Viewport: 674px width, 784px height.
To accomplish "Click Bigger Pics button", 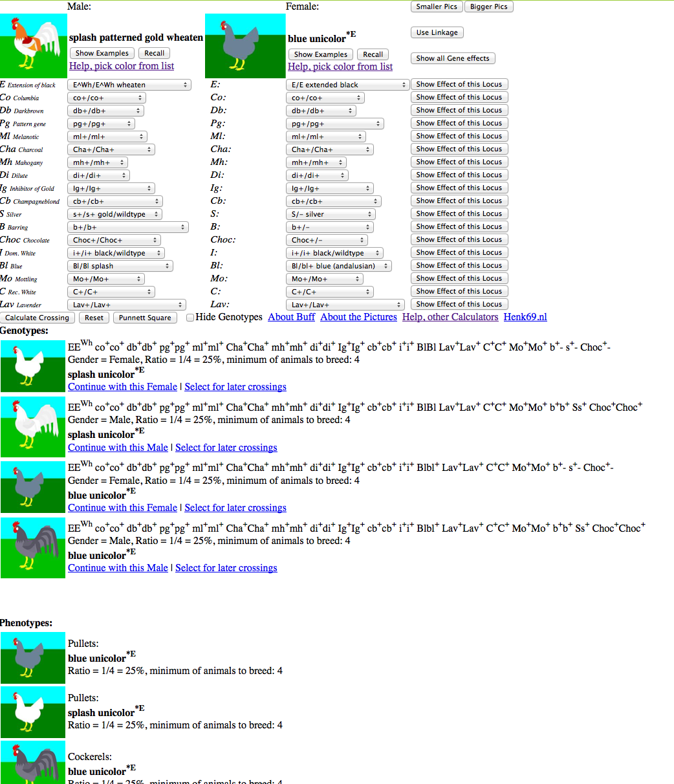I will pyautogui.click(x=488, y=6).
